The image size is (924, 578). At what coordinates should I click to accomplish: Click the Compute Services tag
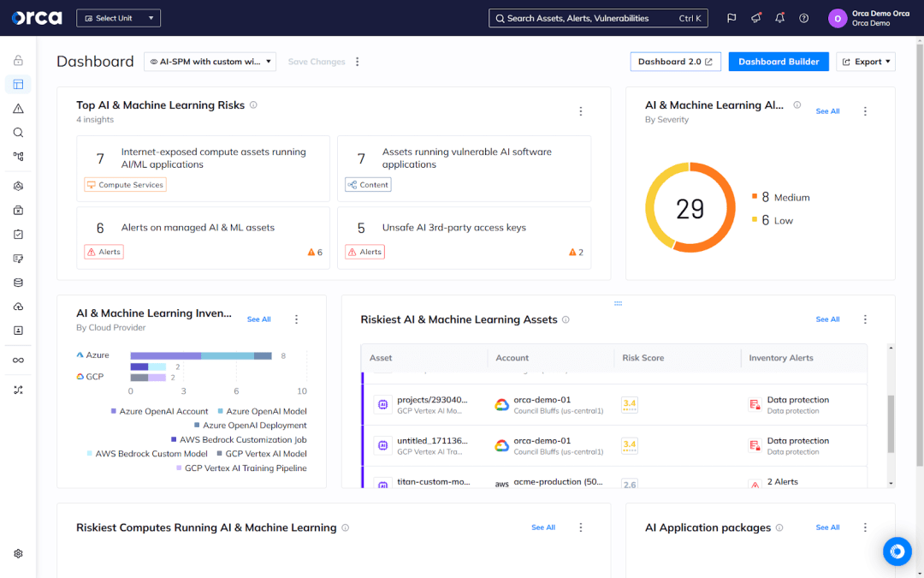tap(125, 185)
